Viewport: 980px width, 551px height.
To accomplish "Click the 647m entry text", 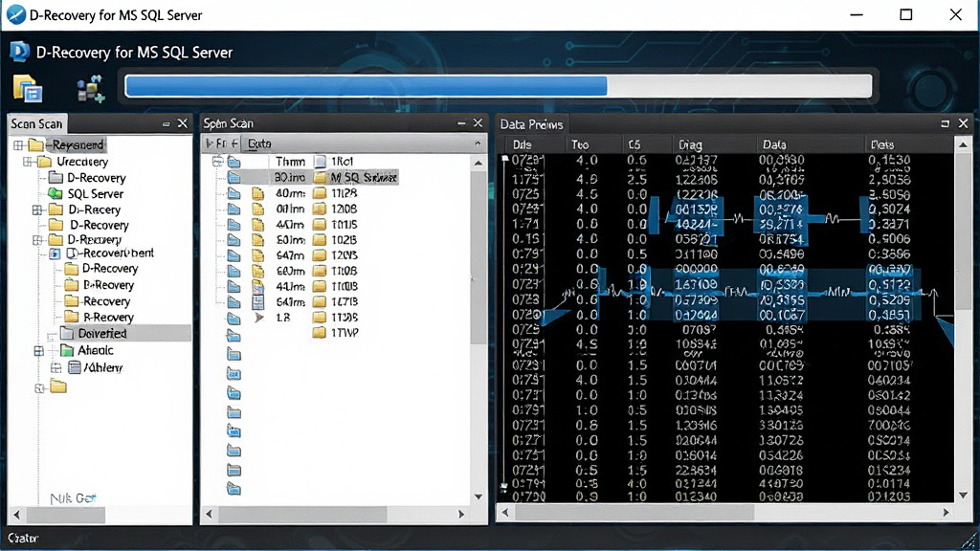I will (290, 254).
